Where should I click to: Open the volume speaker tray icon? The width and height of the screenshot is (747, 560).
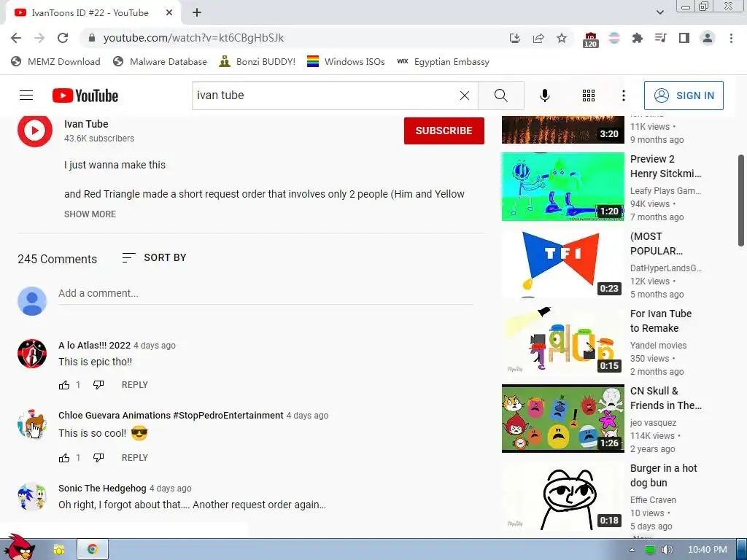point(667,550)
